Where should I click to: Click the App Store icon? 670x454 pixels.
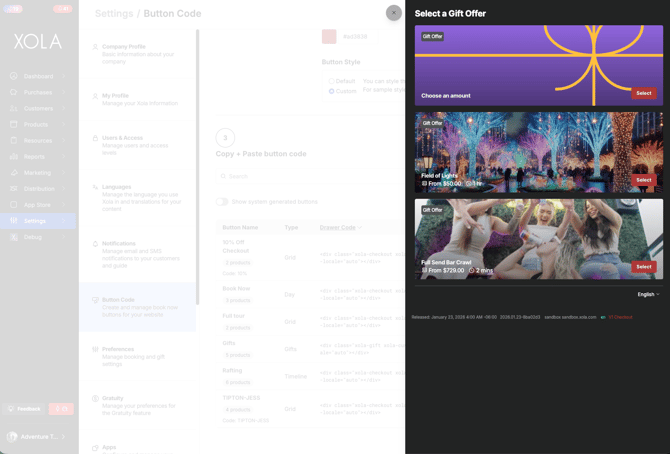[x=14, y=205]
